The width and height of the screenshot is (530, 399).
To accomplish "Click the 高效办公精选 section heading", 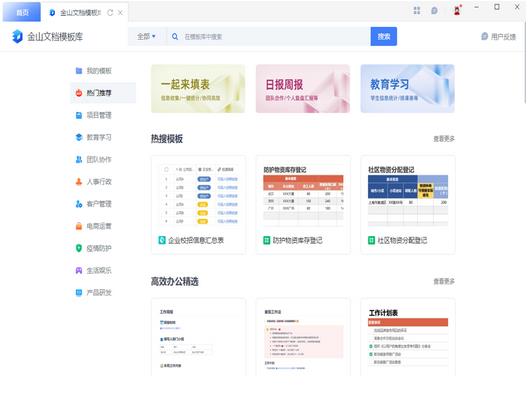I will tap(174, 281).
